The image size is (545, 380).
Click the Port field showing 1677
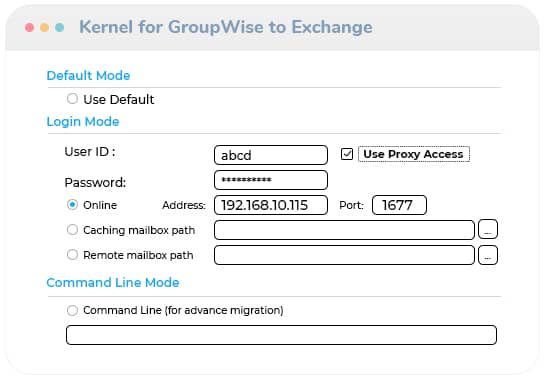(x=399, y=205)
